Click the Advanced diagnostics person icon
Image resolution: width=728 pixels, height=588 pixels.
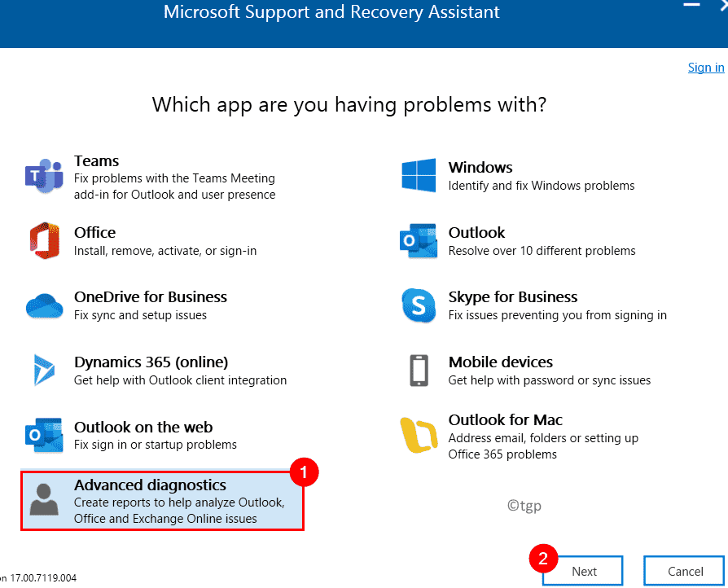point(44,499)
